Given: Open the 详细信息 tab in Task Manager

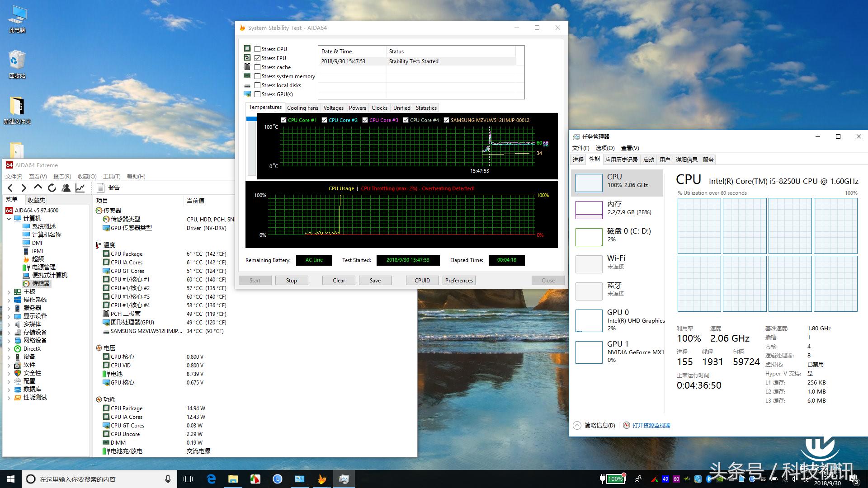Looking at the screenshot, I should click(686, 160).
